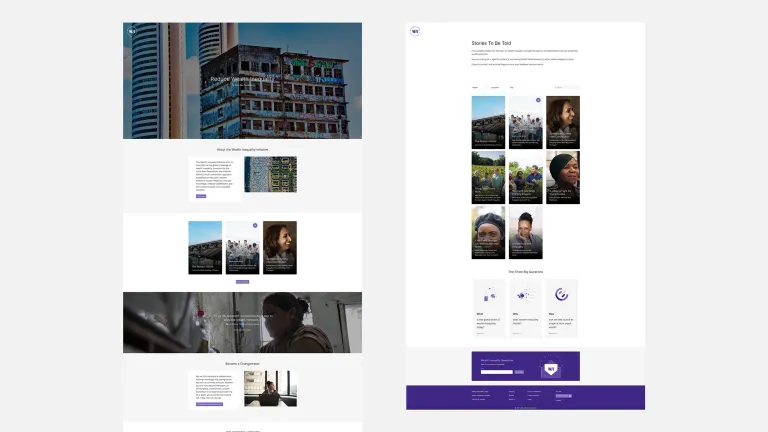Screen dimensions: 768x432
Task: Click purple button in Become a Changemaker card
Action: tap(209, 404)
